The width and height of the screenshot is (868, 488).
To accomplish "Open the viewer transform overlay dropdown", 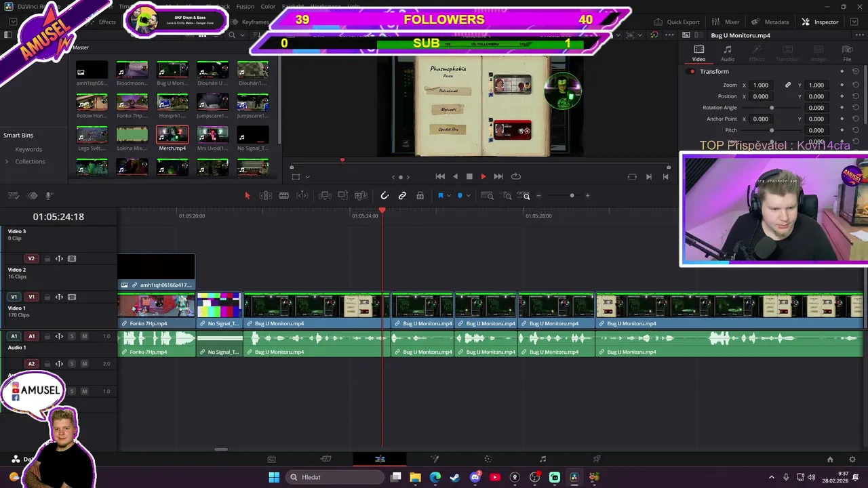I will tap(307, 177).
